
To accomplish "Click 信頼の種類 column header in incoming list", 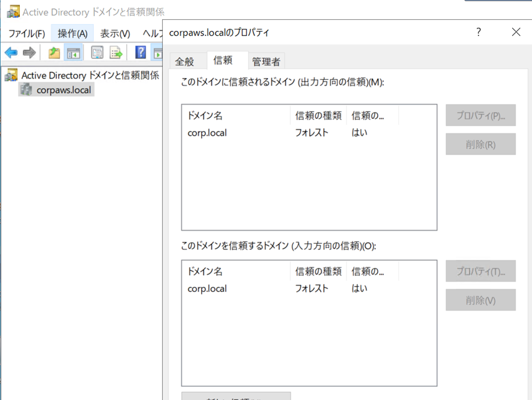I will (x=318, y=271).
